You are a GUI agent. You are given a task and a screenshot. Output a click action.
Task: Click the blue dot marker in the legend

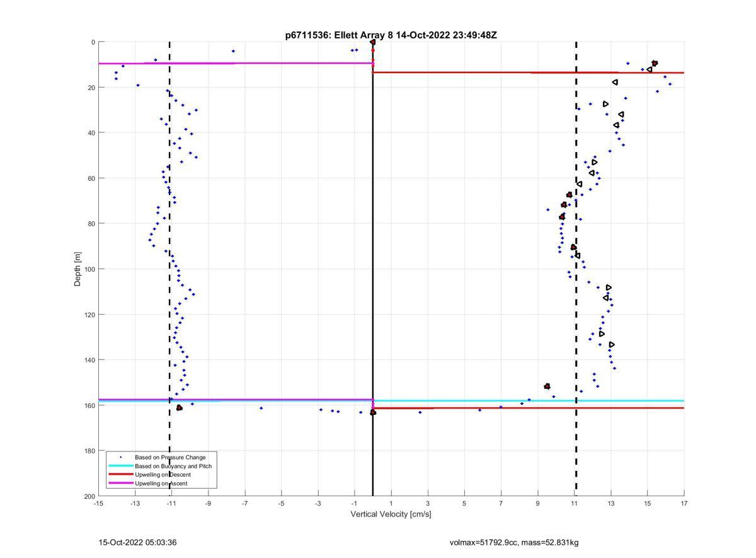click(x=120, y=457)
